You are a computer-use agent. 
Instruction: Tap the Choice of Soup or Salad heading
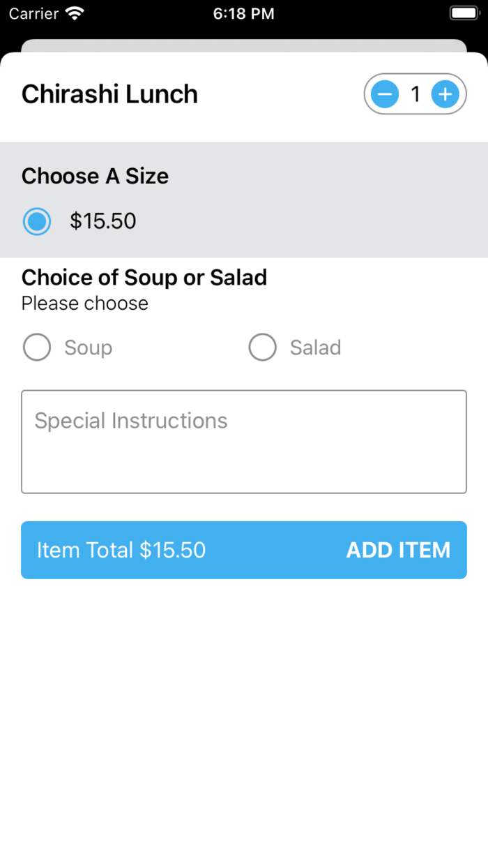point(144,278)
